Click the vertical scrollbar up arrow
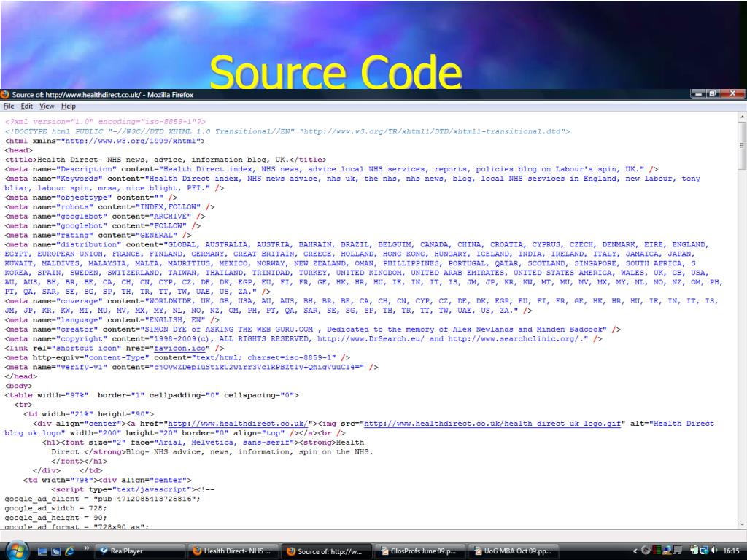The width and height of the screenshot is (747, 560). (742, 117)
